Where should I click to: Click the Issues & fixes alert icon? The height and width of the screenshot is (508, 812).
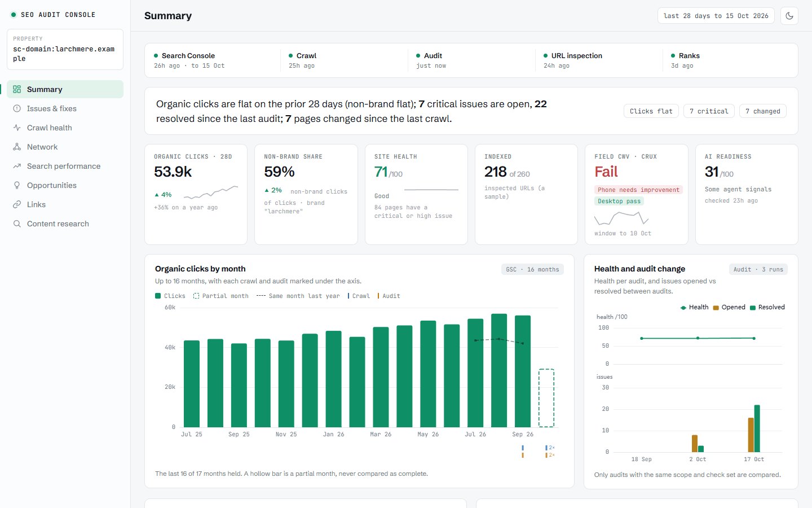pos(17,108)
